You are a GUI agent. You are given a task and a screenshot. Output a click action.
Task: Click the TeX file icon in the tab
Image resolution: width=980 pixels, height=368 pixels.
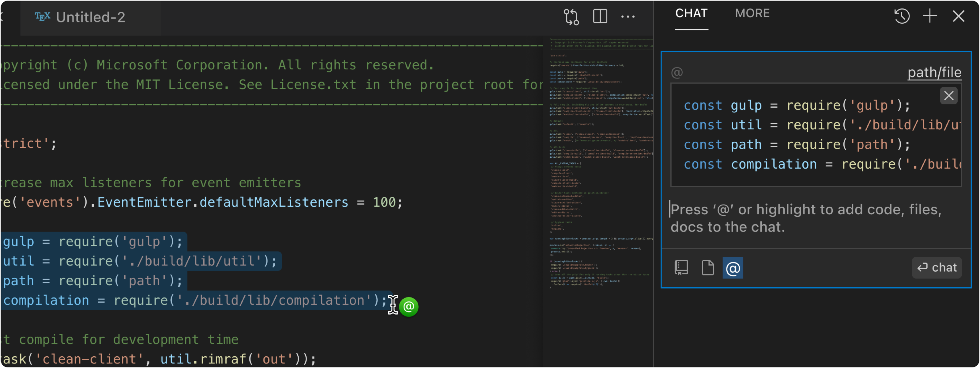(43, 17)
